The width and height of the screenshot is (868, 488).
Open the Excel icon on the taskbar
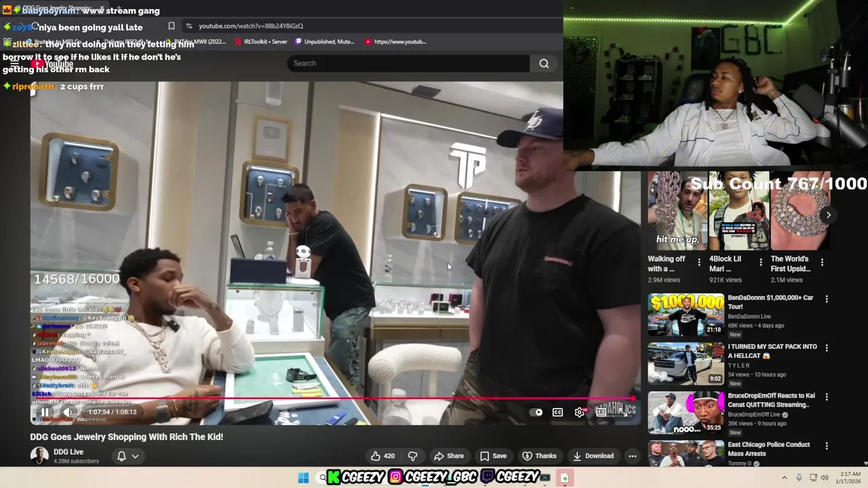[x=545, y=478]
